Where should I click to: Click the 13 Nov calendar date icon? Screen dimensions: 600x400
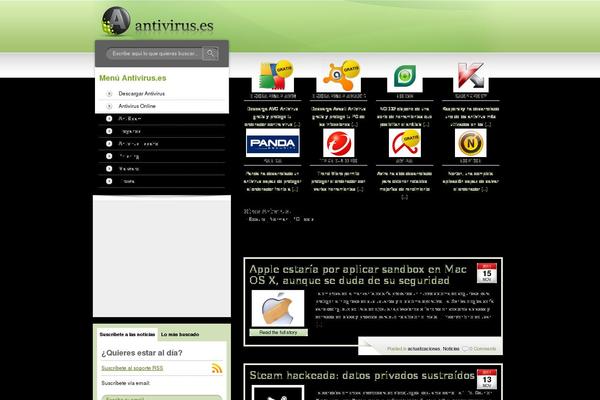tap(487, 379)
